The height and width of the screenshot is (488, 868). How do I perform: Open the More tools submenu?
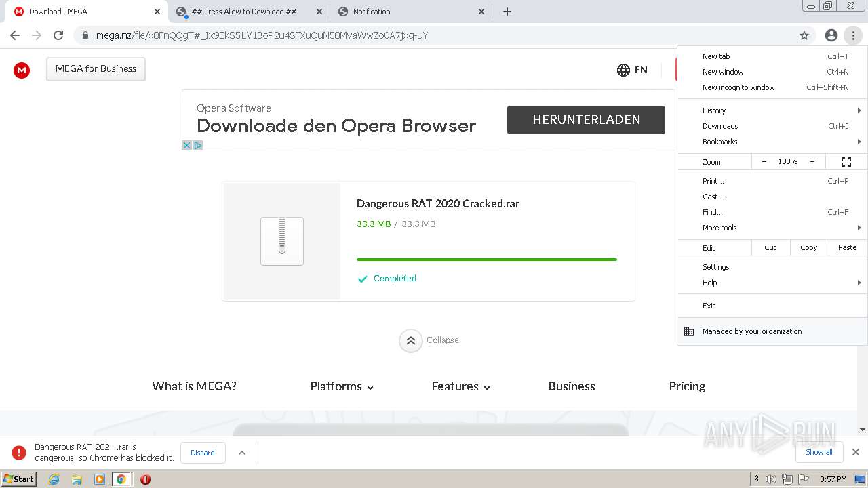click(x=772, y=228)
